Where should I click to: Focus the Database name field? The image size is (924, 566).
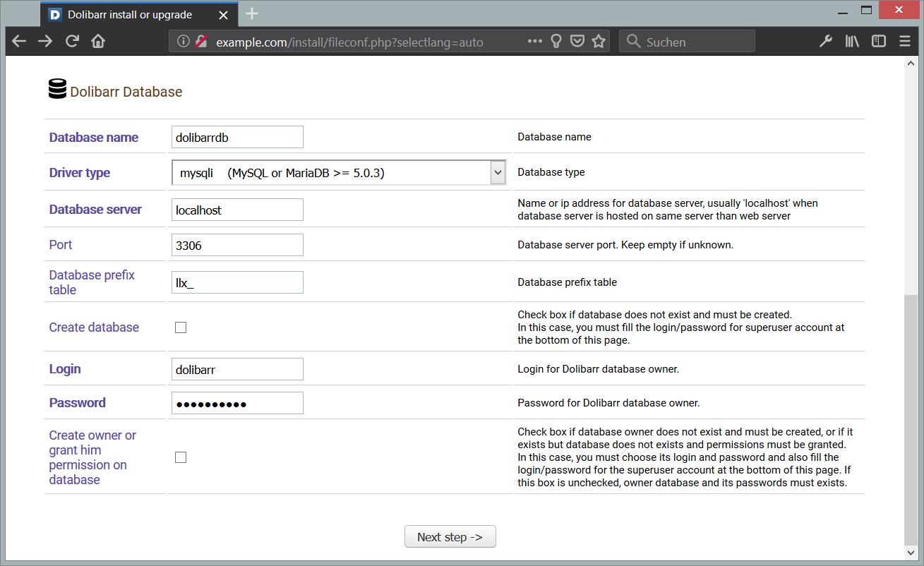[x=237, y=137]
